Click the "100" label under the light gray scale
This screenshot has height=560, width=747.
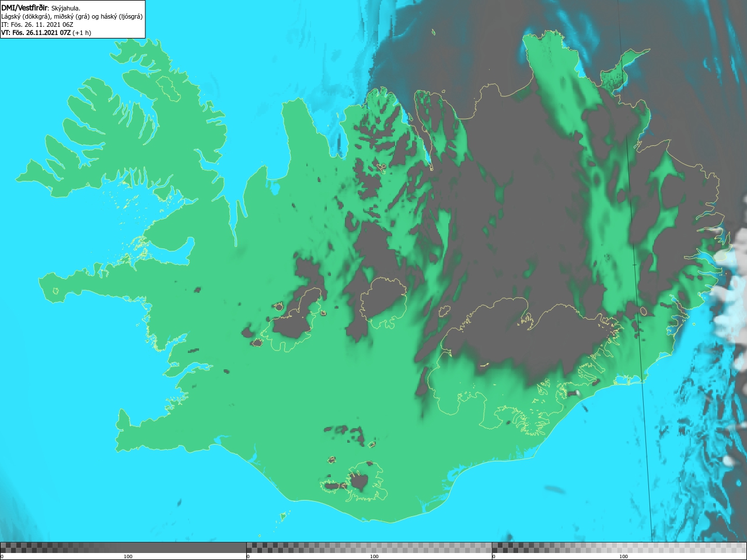click(623, 556)
